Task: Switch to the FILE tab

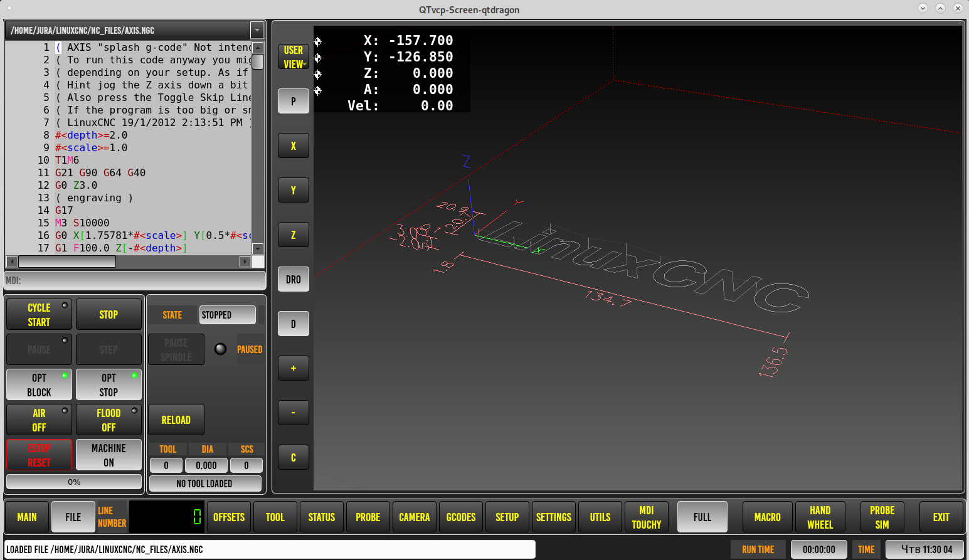Action: (73, 517)
